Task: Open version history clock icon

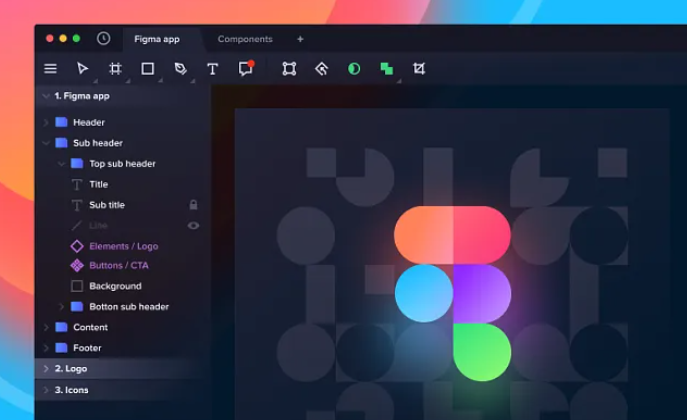Action: pyautogui.click(x=103, y=39)
